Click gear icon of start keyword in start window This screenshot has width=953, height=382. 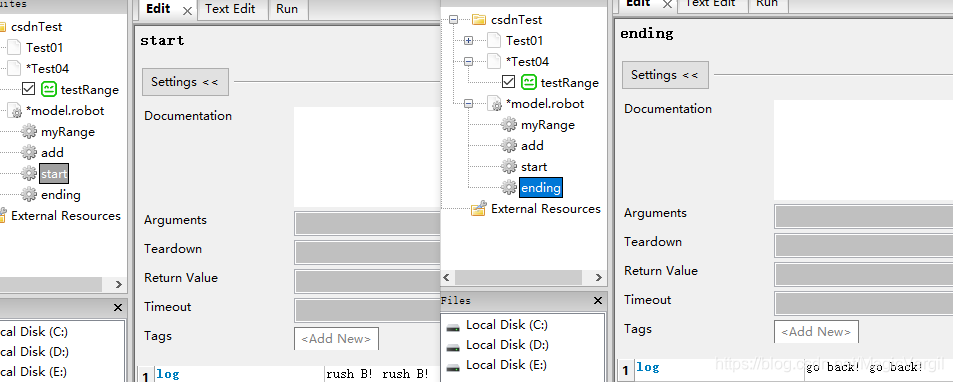29,174
